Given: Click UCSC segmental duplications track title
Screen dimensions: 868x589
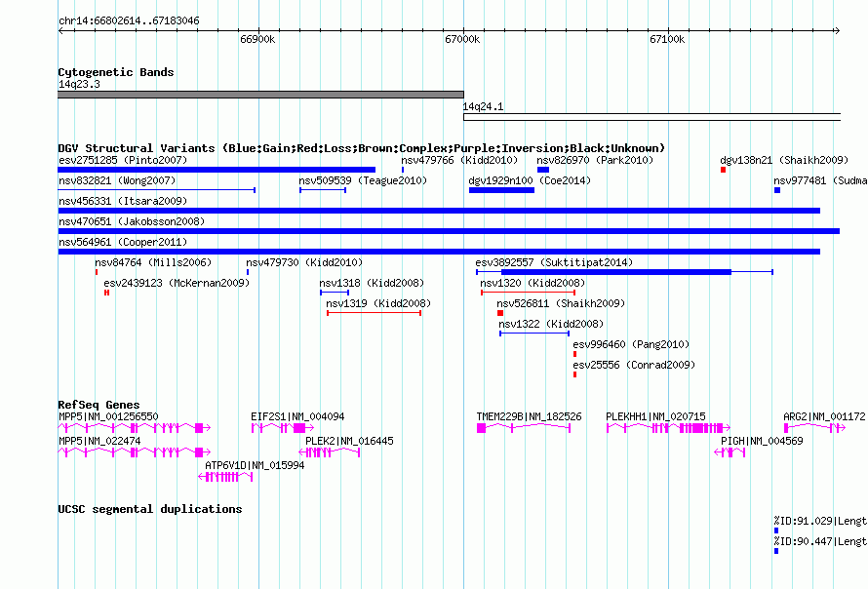Looking at the screenshot, I should 150,509.
